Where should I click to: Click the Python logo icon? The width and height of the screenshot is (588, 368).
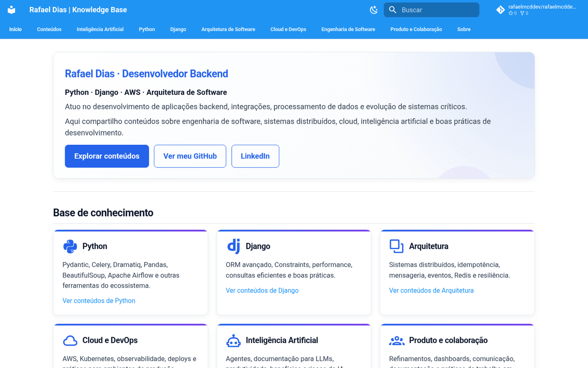[70, 246]
